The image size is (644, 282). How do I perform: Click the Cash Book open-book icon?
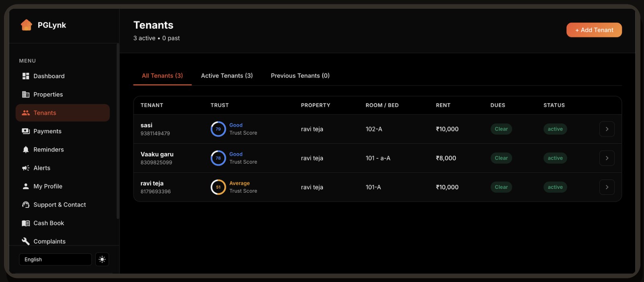coord(26,223)
